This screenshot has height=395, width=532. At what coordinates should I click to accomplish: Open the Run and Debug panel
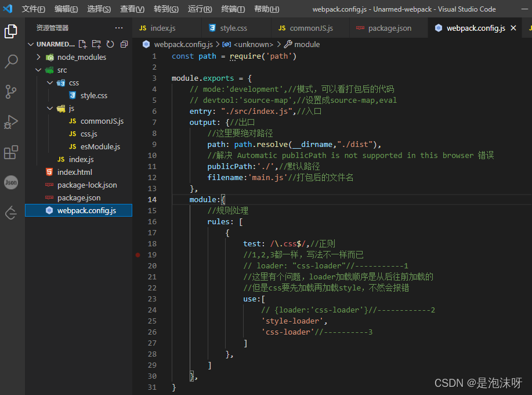(12, 122)
